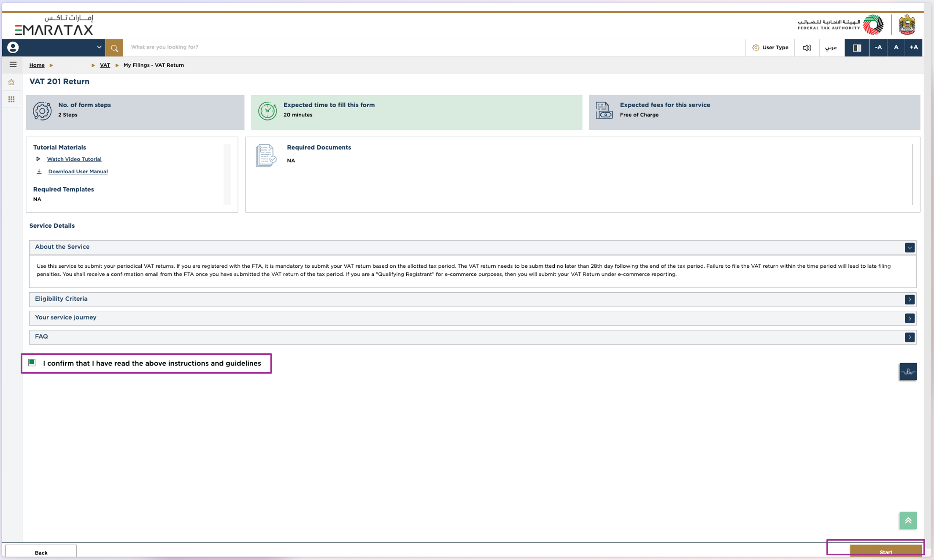Decrease font size with -A

point(878,48)
